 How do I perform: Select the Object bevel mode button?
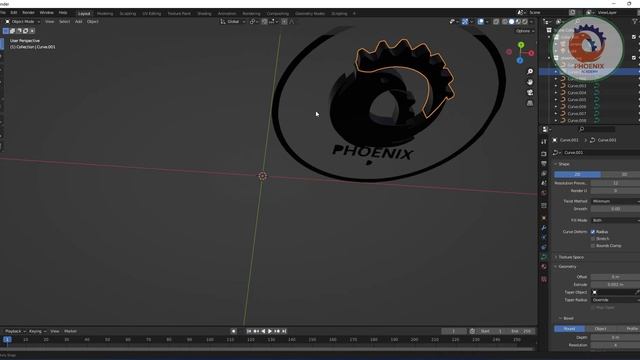[600, 329]
